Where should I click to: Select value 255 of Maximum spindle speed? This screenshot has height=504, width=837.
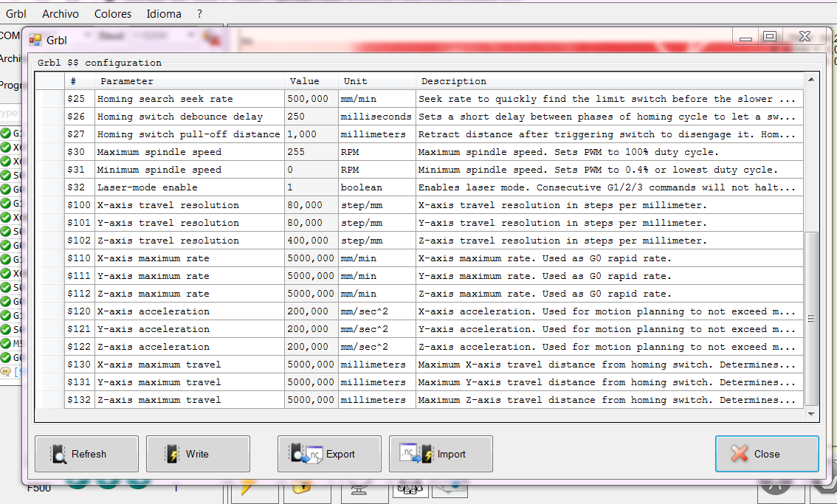pyautogui.click(x=311, y=151)
